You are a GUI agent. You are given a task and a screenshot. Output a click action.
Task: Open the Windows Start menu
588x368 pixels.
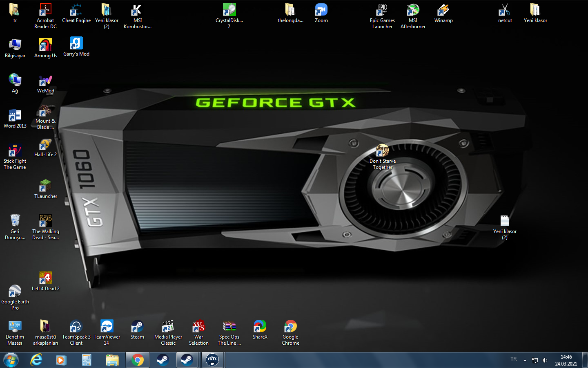pyautogui.click(x=11, y=360)
